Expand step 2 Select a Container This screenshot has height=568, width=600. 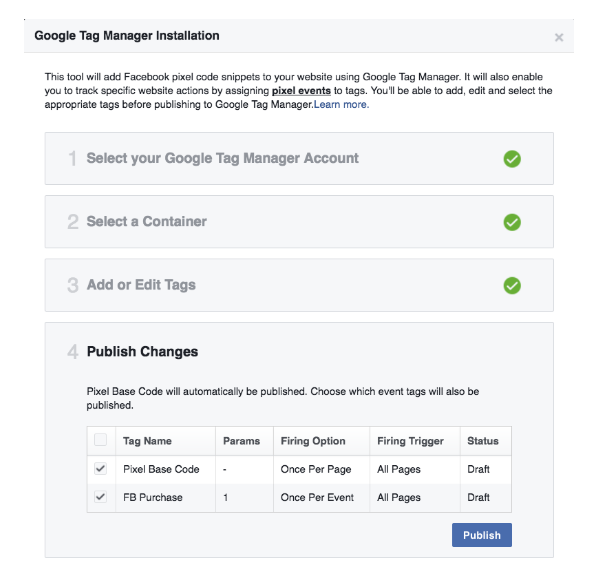pyautogui.click(x=299, y=222)
